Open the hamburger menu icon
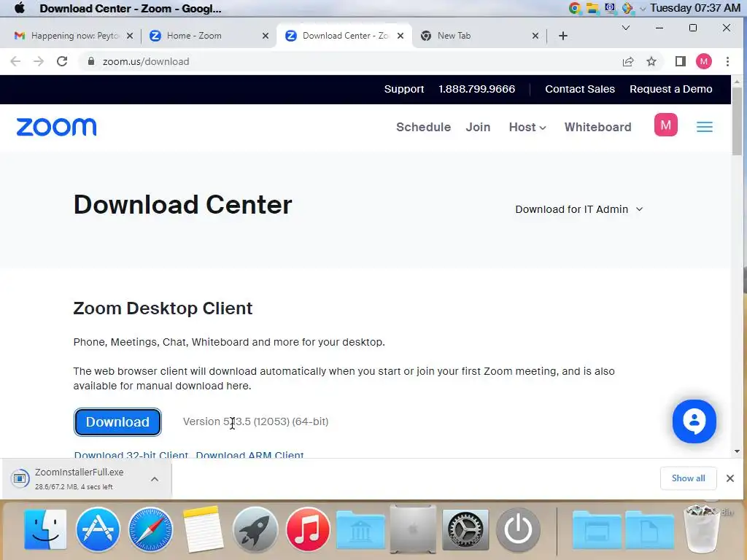The height and width of the screenshot is (560, 747). 705,127
